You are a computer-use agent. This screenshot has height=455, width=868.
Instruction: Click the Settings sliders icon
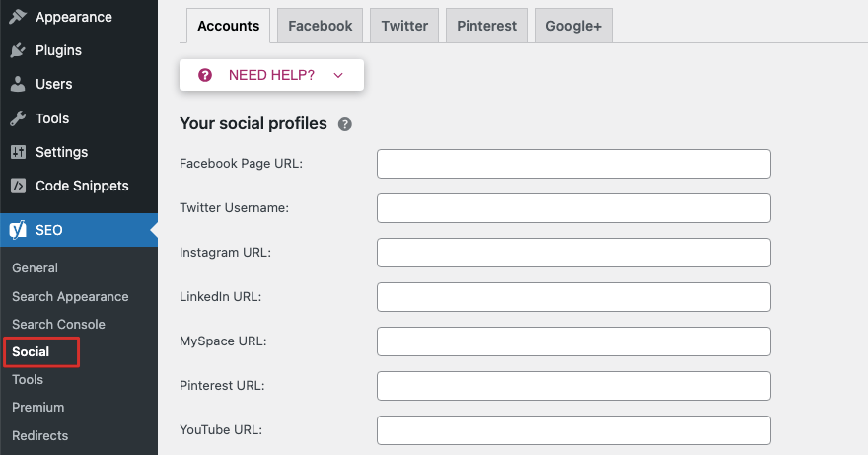point(18,152)
